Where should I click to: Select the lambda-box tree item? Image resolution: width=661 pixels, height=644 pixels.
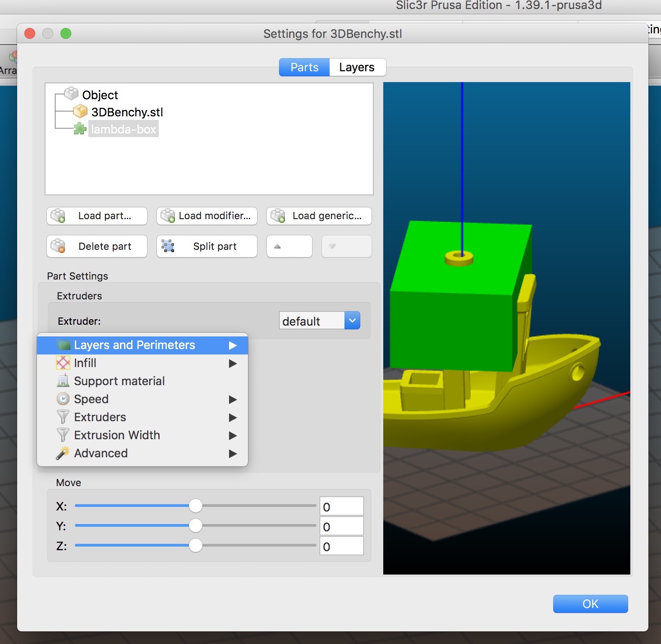click(x=124, y=129)
